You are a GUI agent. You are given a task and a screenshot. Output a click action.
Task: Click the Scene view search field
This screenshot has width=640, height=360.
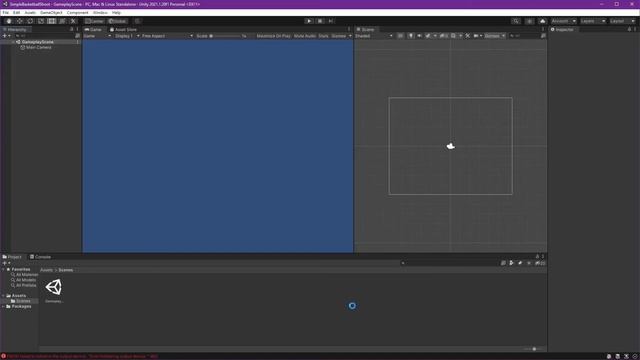(527, 36)
